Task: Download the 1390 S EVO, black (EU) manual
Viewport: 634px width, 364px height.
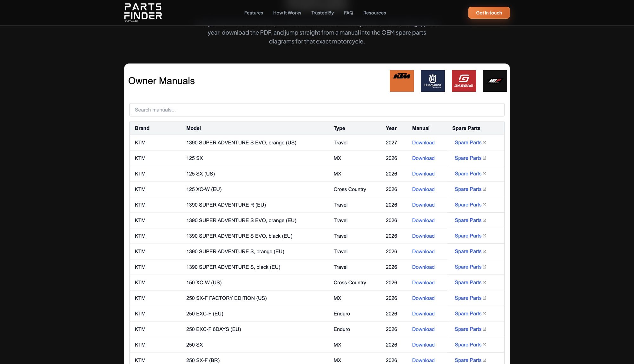Action: (x=423, y=236)
